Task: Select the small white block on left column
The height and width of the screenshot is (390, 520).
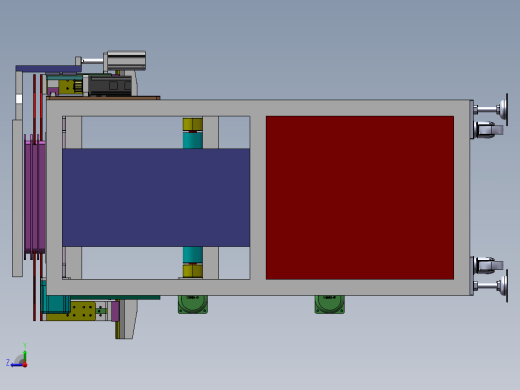Action: pyautogui.click(x=19, y=99)
